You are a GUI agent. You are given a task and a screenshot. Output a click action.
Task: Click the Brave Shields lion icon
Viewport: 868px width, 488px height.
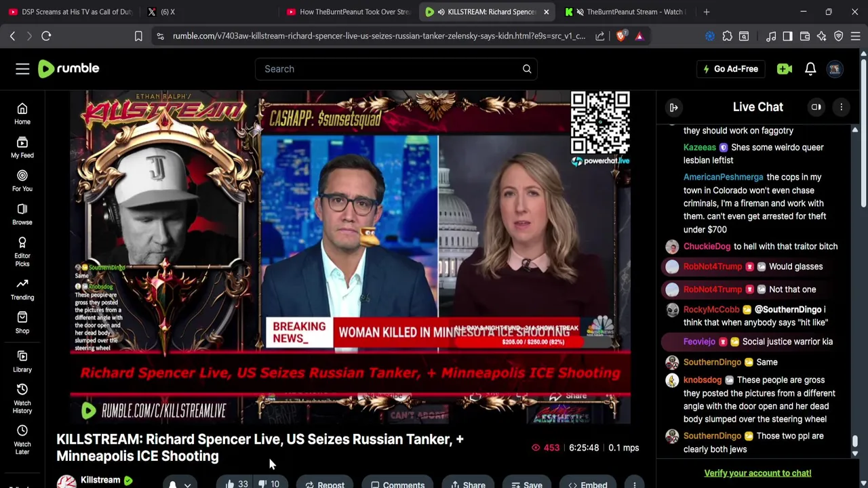tap(621, 36)
